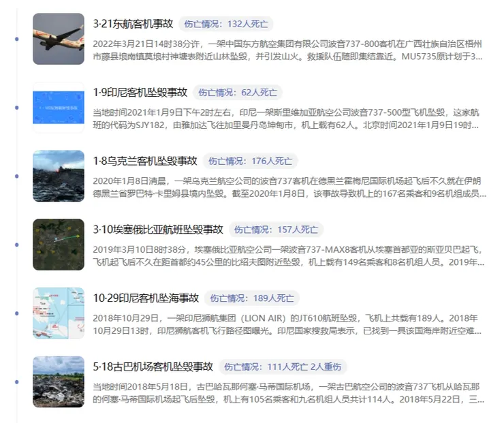Screen dimensions: 504x423
Task: Click the title 1·9印尼客机坠毁事故
Action: click(140, 93)
